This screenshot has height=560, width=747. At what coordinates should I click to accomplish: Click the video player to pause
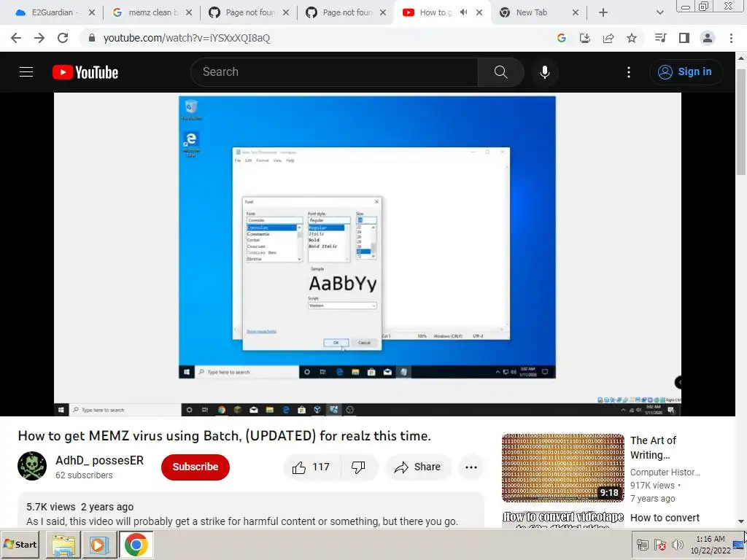click(367, 254)
